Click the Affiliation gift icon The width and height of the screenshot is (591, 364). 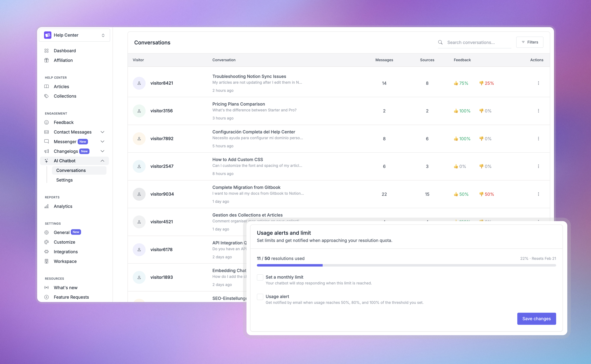coord(46,60)
